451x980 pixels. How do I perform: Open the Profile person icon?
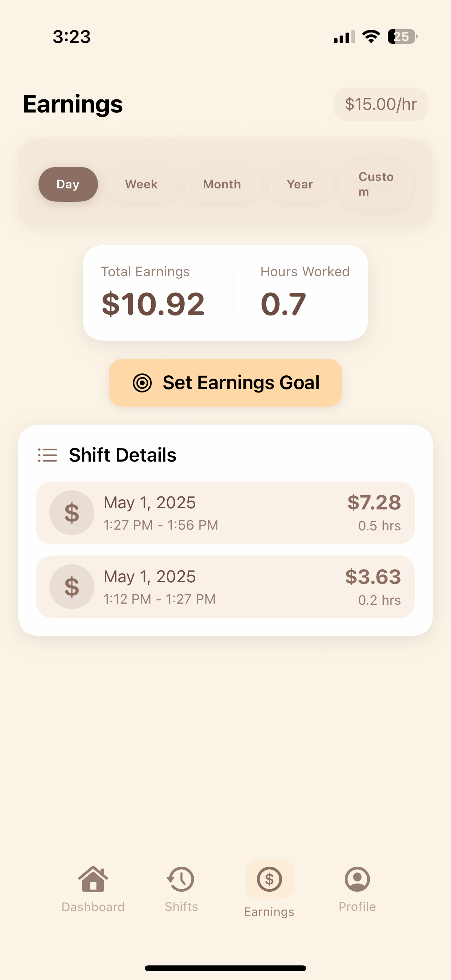point(357,879)
